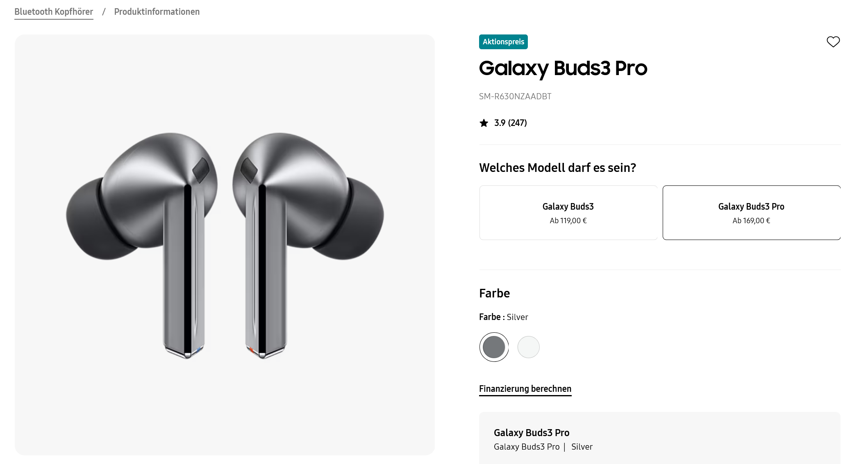Image resolution: width=868 pixels, height=464 pixels.
Task: Add product to wishlist with heart icon
Action: 833,42
